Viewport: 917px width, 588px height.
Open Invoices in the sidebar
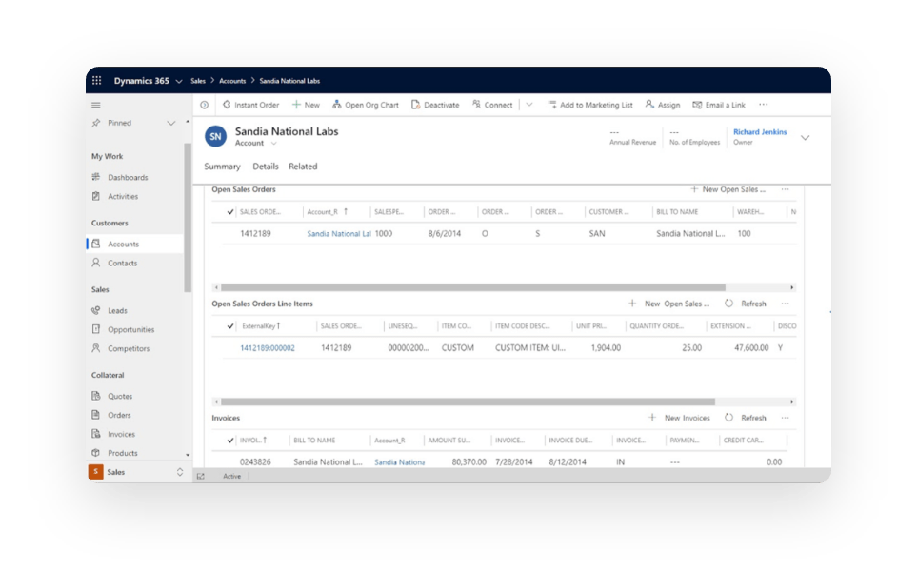tap(121, 434)
